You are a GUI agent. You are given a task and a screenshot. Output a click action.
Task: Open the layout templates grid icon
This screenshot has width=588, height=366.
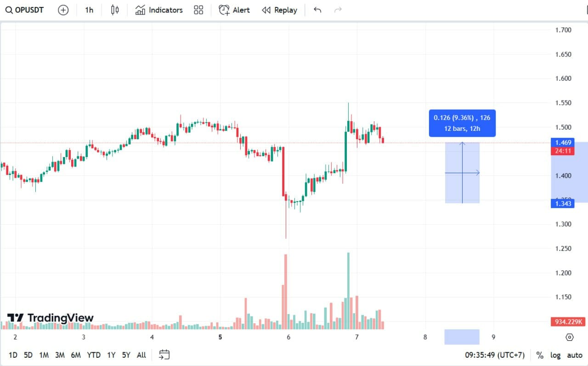(x=198, y=10)
